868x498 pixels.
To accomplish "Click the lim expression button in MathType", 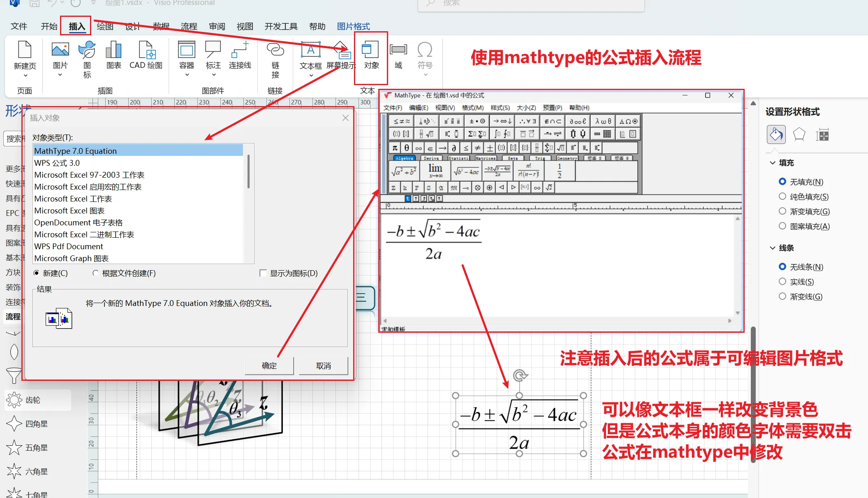I will tap(435, 171).
